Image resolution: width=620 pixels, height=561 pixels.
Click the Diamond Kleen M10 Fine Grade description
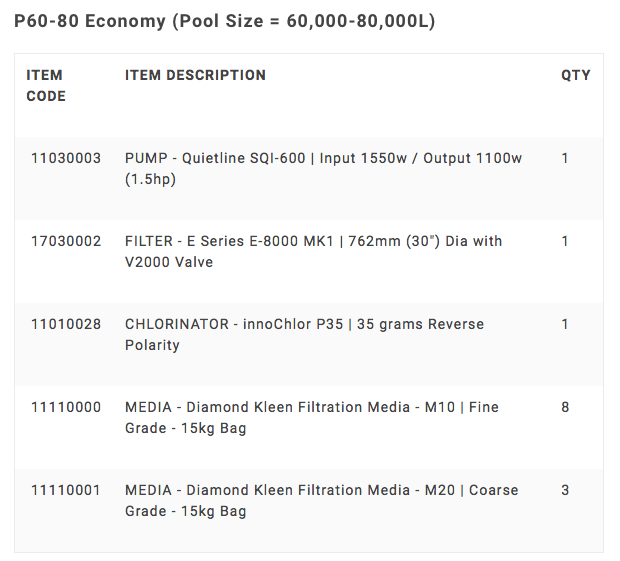point(311,417)
